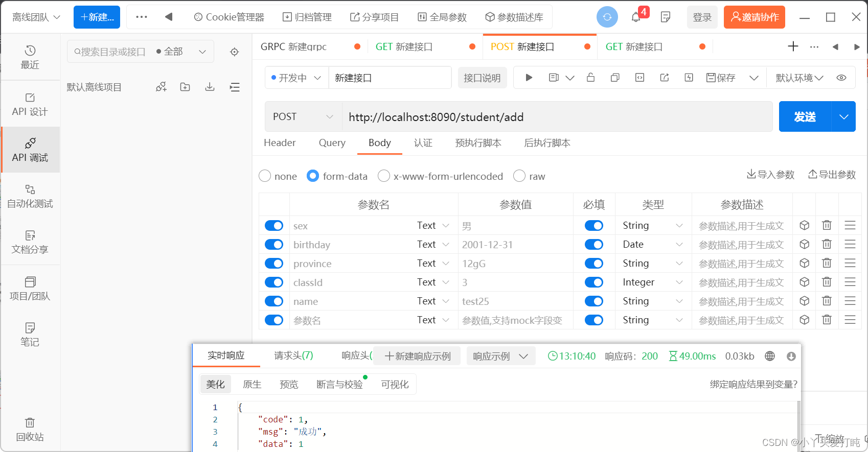Viewport: 868px width, 452px height.
Task: Click the download import icon in project row
Action: [x=210, y=87]
